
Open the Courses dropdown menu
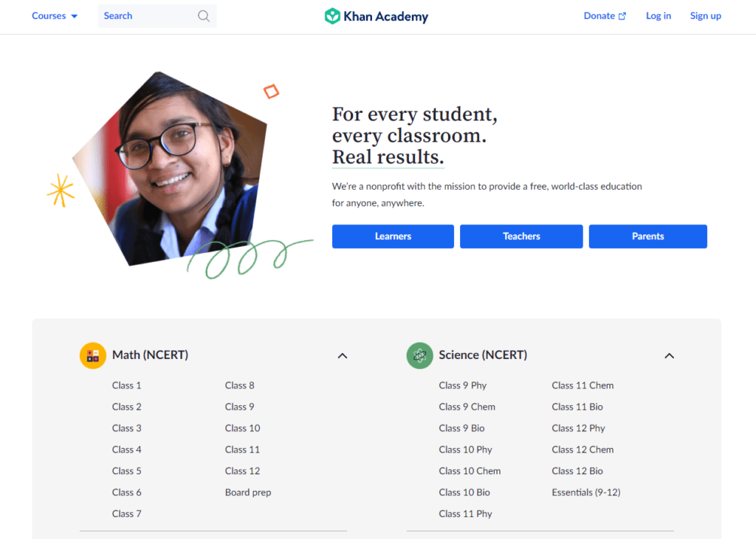55,16
